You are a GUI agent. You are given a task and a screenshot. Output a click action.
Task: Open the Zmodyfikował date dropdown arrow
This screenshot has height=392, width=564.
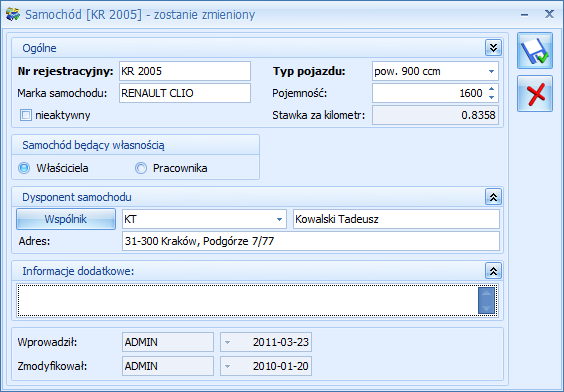[x=227, y=366]
